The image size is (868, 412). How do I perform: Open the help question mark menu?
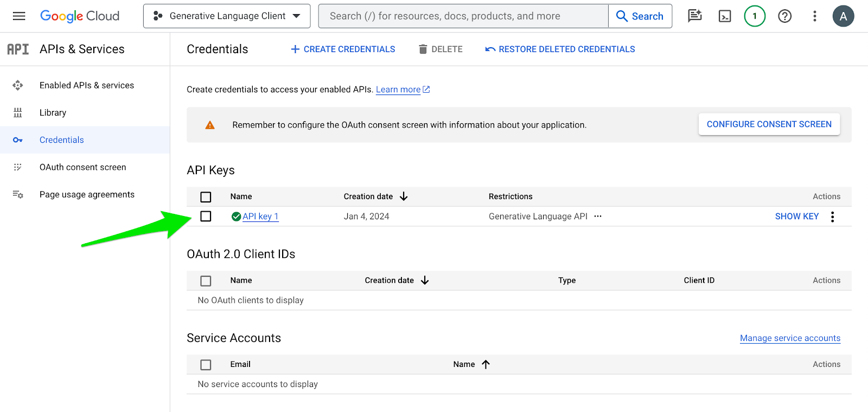pos(784,16)
